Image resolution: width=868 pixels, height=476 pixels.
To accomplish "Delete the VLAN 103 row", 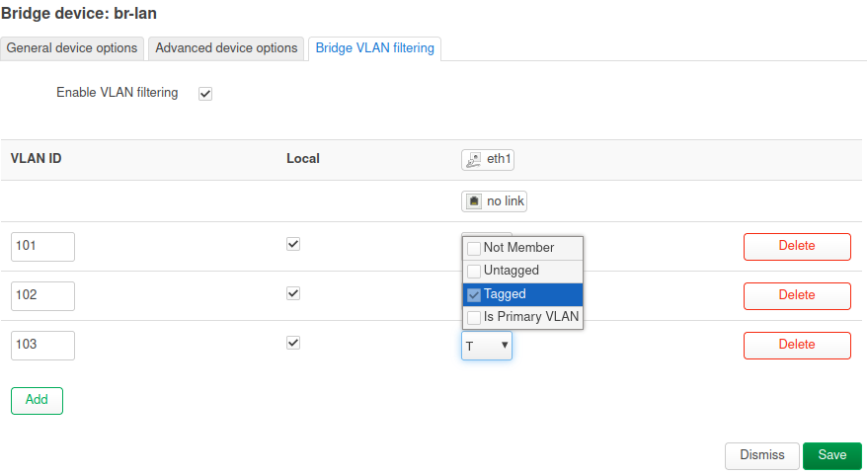I will point(796,346).
